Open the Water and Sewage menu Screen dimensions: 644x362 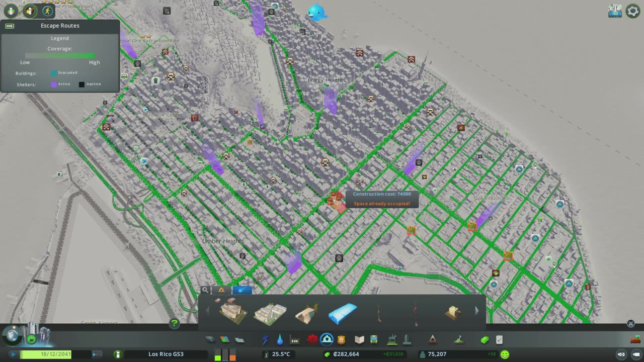pyautogui.click(x=280, y=340)
